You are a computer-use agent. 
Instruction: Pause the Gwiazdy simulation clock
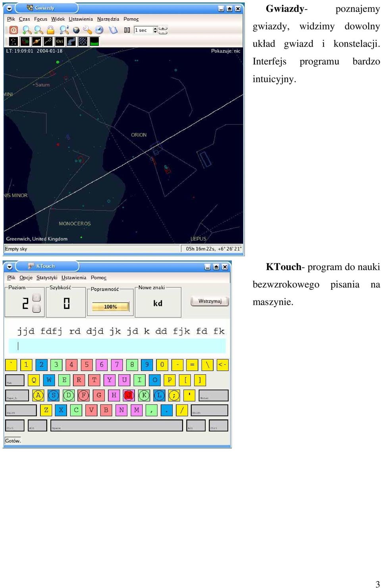[x=127, y=30]
